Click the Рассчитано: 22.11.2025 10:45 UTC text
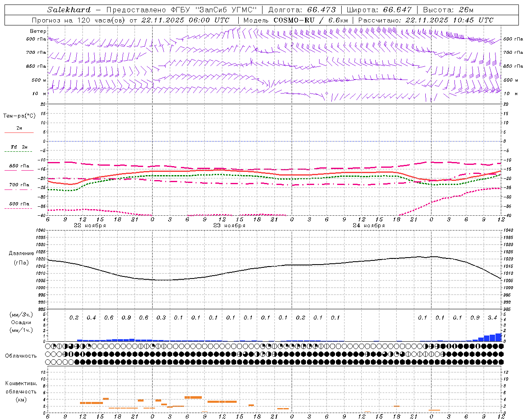525x420 pixels. click(426, 20)
